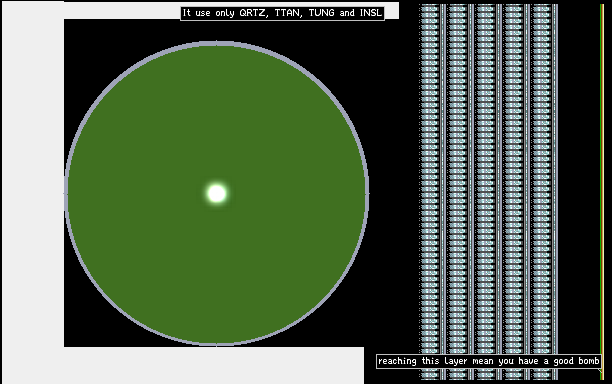Click the sign mentioning QRTZ, TTAN, TUNG
This screenshot has width=612, height=384.
[282, 13]
